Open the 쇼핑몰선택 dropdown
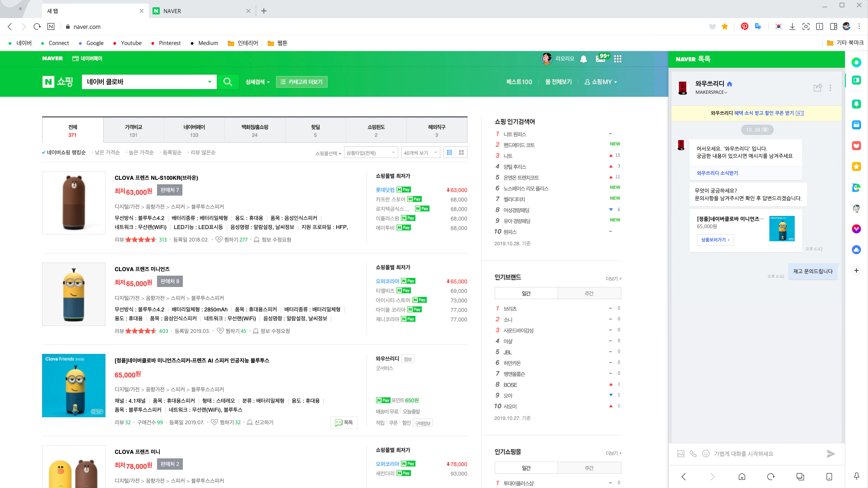The image size is (868, 488). point(328,153)
